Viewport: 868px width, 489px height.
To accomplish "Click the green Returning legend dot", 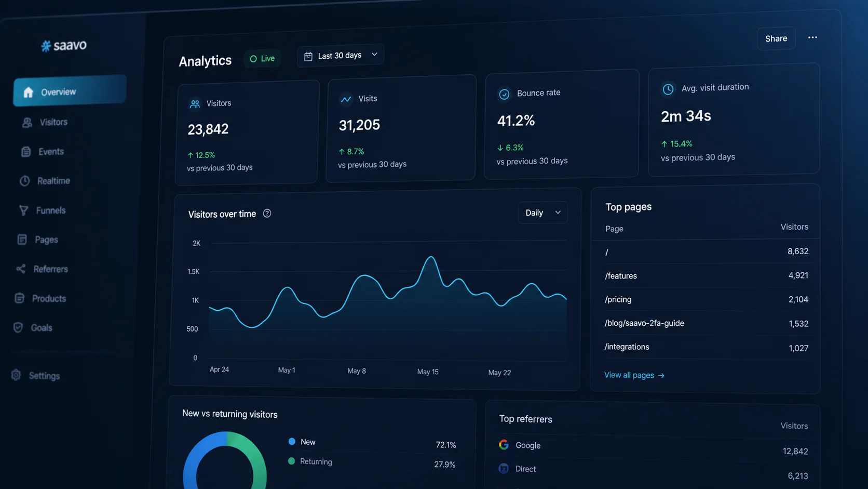I will tap(291, 461).
